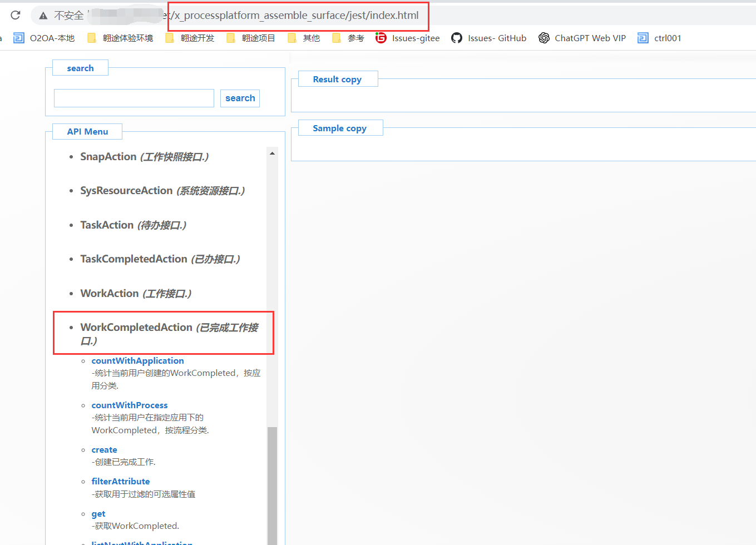The height and width of the screenshot is (545, 756).
Task: Click the description -获取用于过滤的可选属性值
Action: pos(144,494)
